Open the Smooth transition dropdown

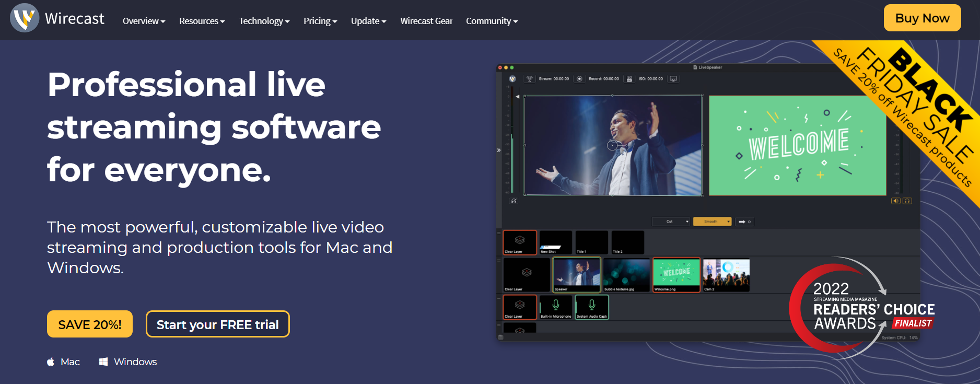tap(712, 222)
